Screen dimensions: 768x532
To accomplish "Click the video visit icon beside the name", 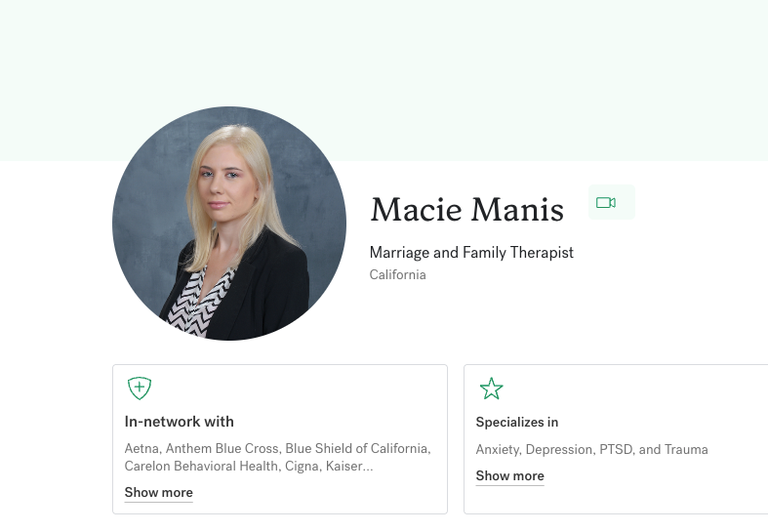I will pos(606,203).
